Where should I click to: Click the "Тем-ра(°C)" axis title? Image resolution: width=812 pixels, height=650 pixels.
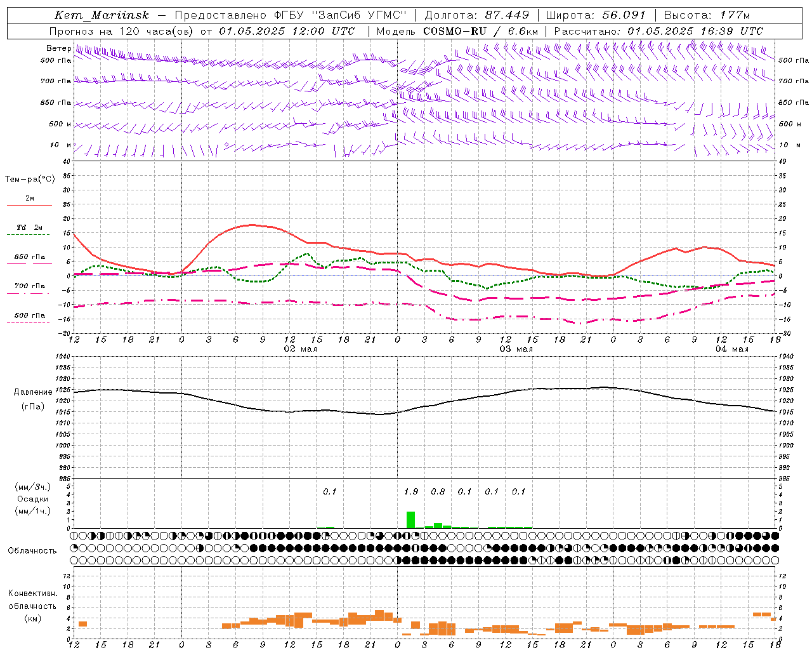[x=30, y=180]
